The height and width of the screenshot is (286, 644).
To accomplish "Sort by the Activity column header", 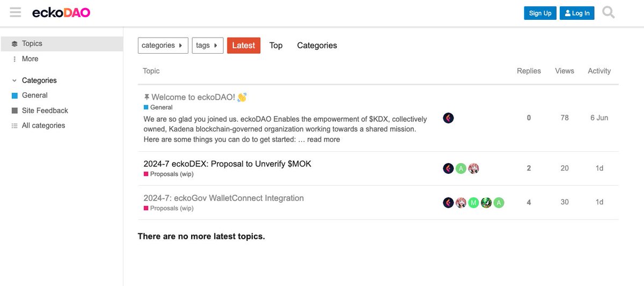I will point(599,71).
